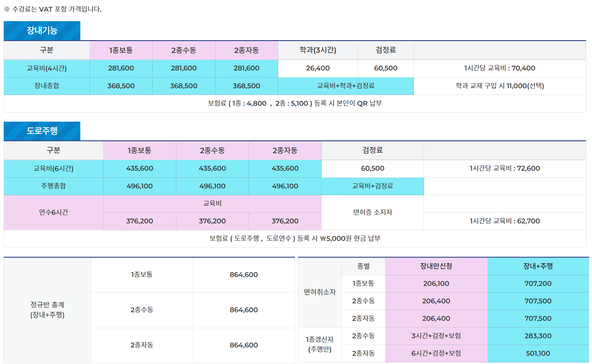Viewport: 592px width, 364px height.
Task: Click the 정규반 총계 (장내+주행) label
Action: (x=47, y=309)
